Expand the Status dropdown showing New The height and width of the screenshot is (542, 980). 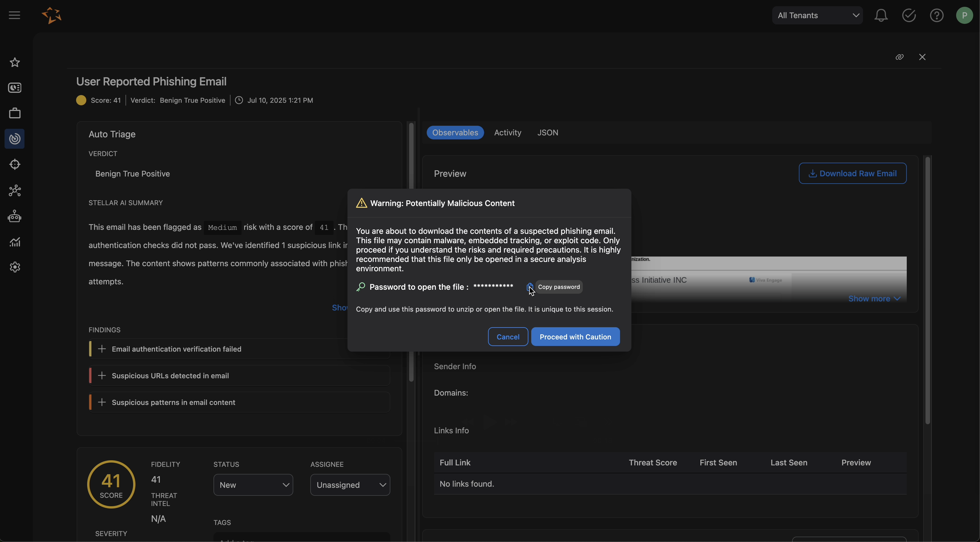(253, 485)
